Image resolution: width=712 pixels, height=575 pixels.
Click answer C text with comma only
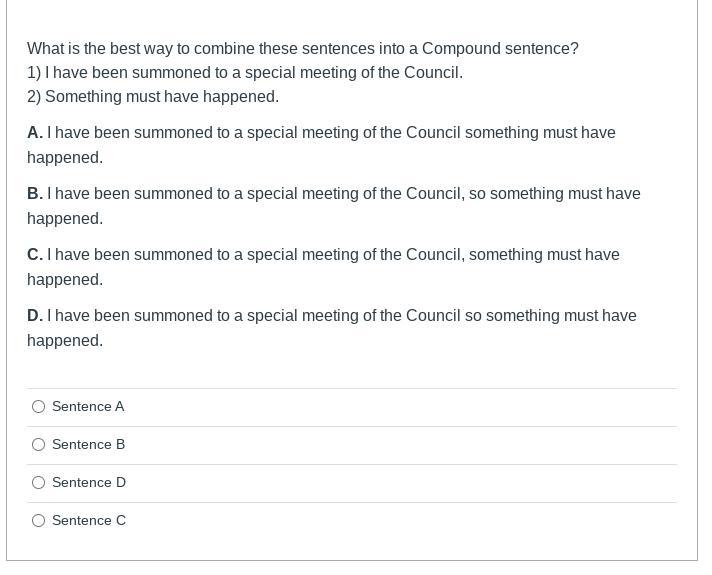pyautogui.click(x=333, y=255)
